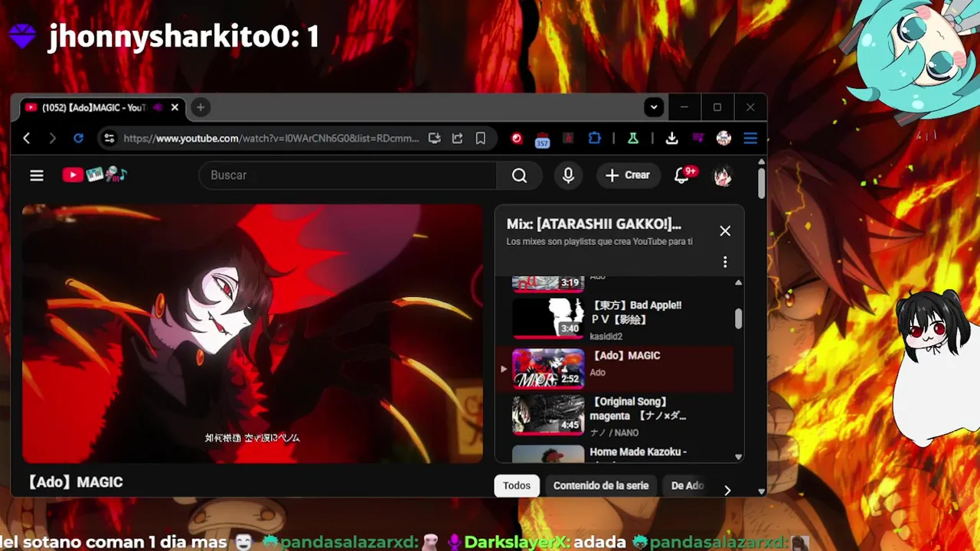This screenshot has height=551, width=980.
Task: Click the playlist scroll down arrow
Action: [738, 457]
